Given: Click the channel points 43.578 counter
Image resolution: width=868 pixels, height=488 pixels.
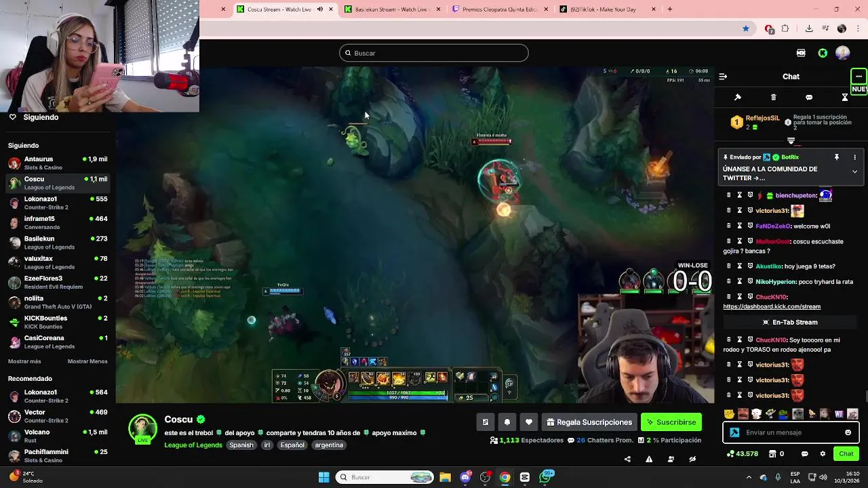Looking at the screenshot, I should click(x=742, y=454).
